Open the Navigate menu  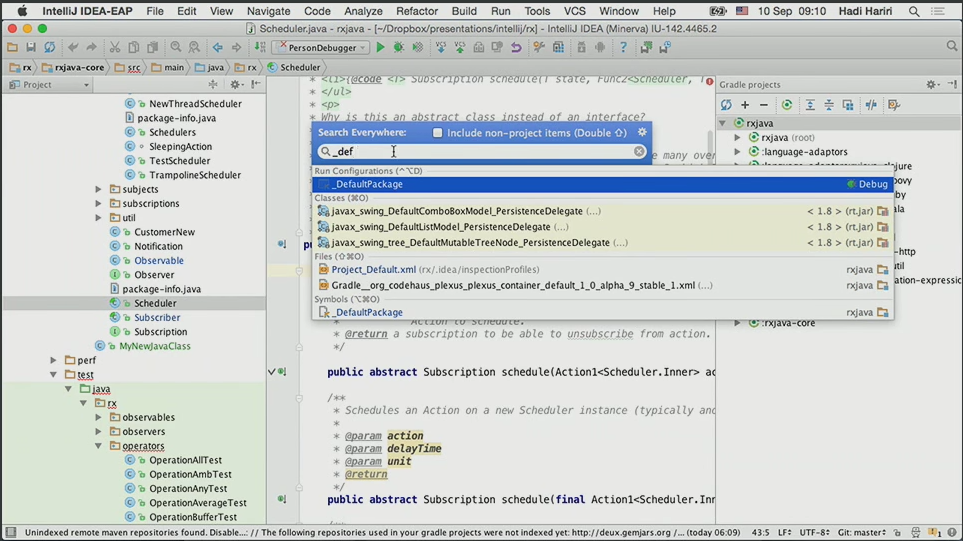click(x=268, y=11)
